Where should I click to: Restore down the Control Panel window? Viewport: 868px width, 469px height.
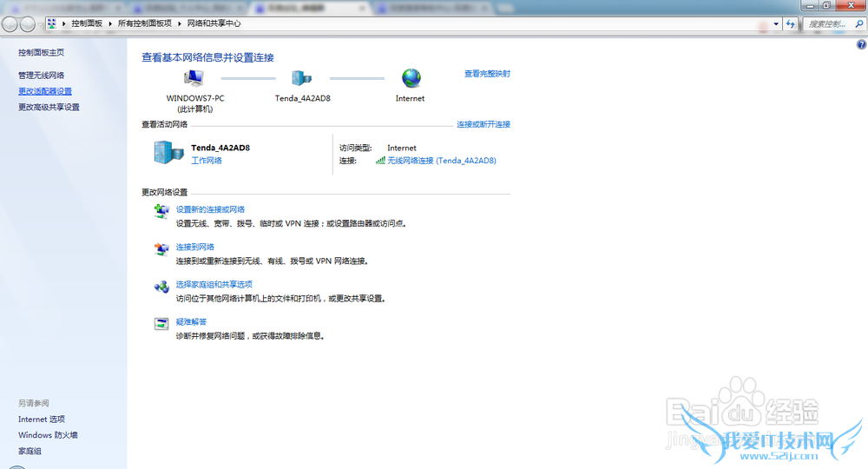point(826,5)
